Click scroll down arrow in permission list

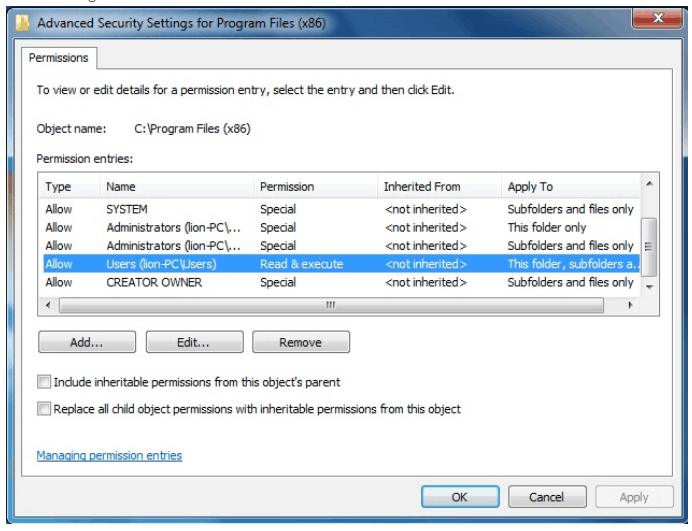point(649,287)
